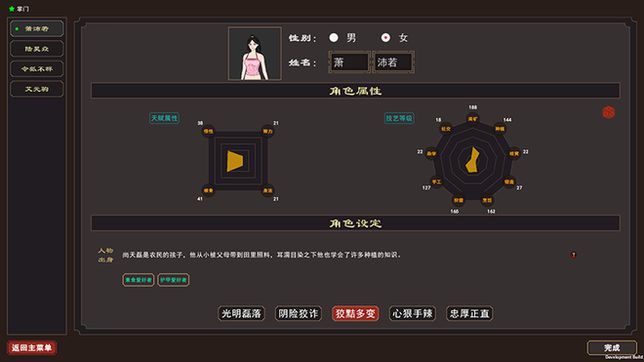This screenshot has width=644, height=362.
Task: Select the 女 gender radio button
Action: coord(385,38)
